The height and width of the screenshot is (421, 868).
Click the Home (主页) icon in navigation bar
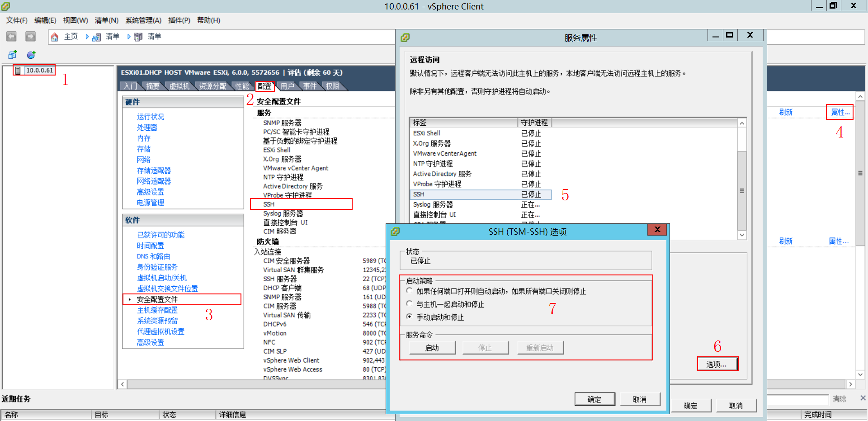54,37
